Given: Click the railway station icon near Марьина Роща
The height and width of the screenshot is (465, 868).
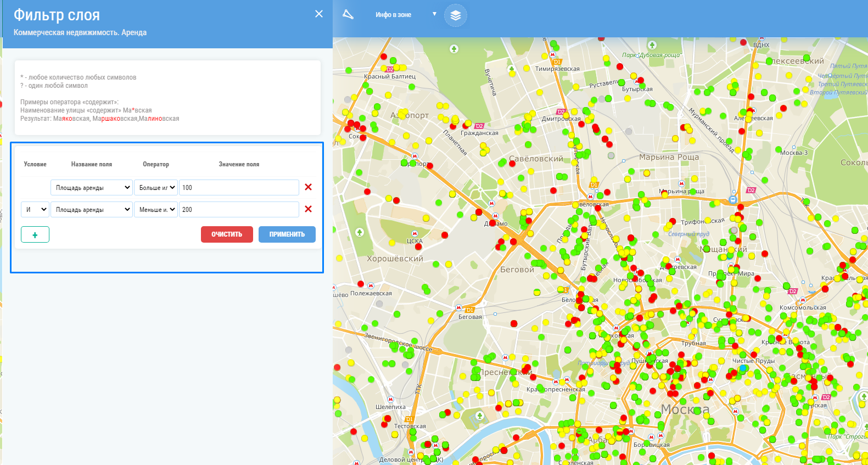Looking at the screenshot, I should tap(732, 199).
